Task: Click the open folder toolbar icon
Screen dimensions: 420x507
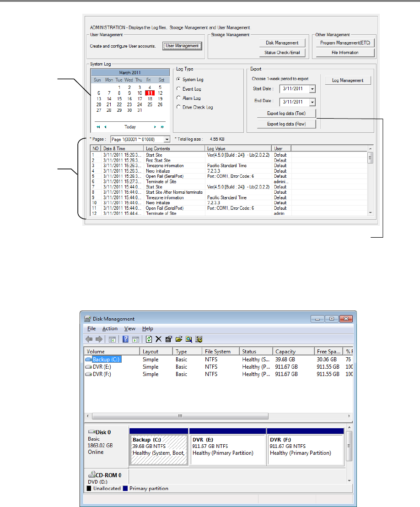Action: (178, 339)
